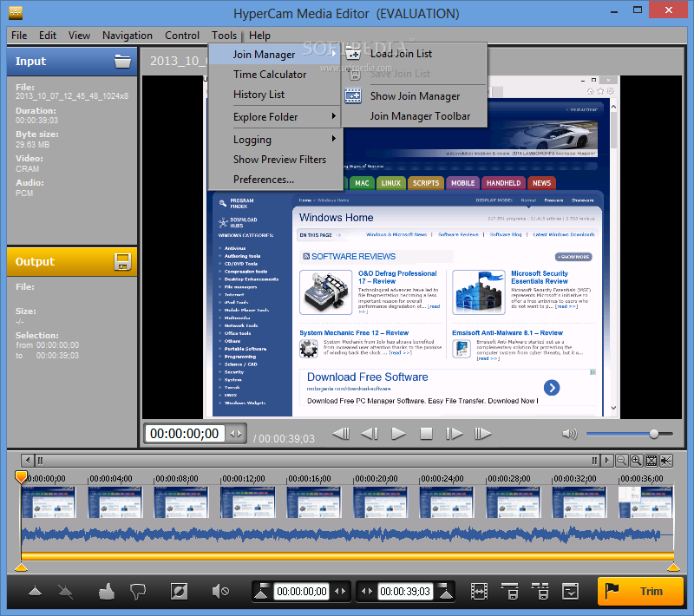
Task: Zoom out the timeline
Action: [621, 461]
